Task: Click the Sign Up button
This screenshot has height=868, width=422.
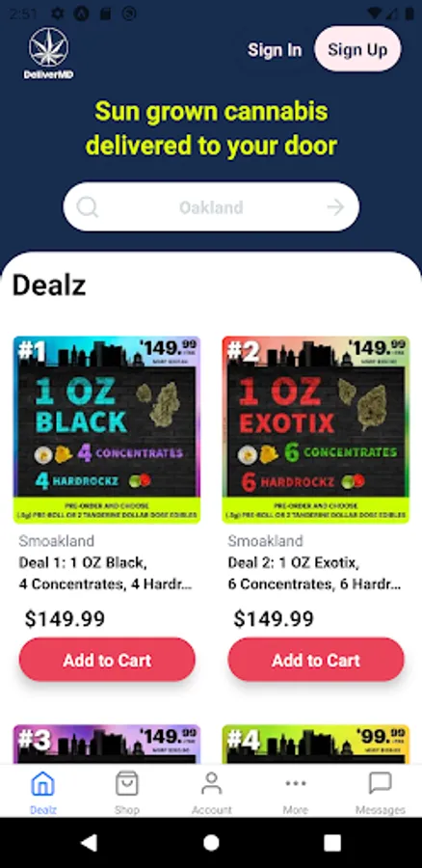Action: pos(357,49)
